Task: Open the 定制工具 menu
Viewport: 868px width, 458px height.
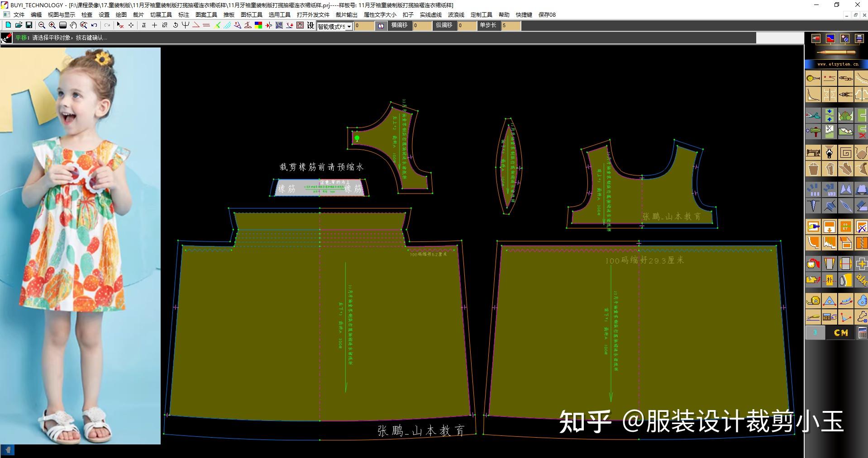Action: 482,15
